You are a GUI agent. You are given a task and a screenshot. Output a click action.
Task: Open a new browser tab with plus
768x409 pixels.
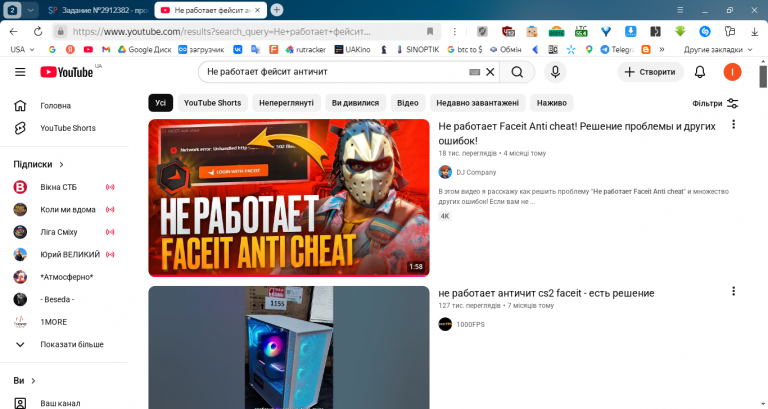(277, 10)
